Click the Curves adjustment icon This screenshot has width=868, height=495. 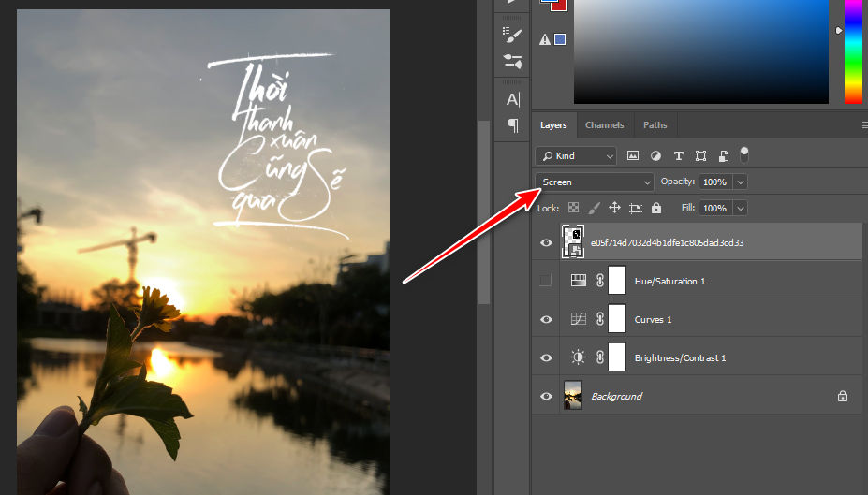579,319
